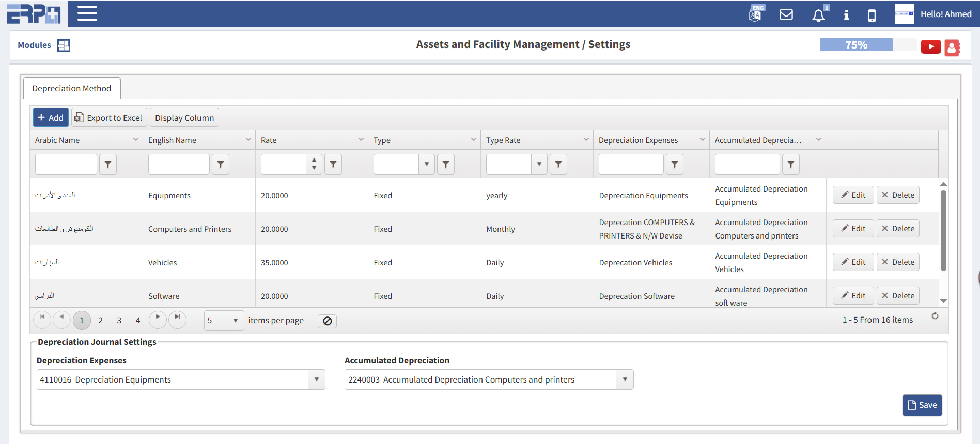
Task: Open the Modules grid icon
Action: 64,45
